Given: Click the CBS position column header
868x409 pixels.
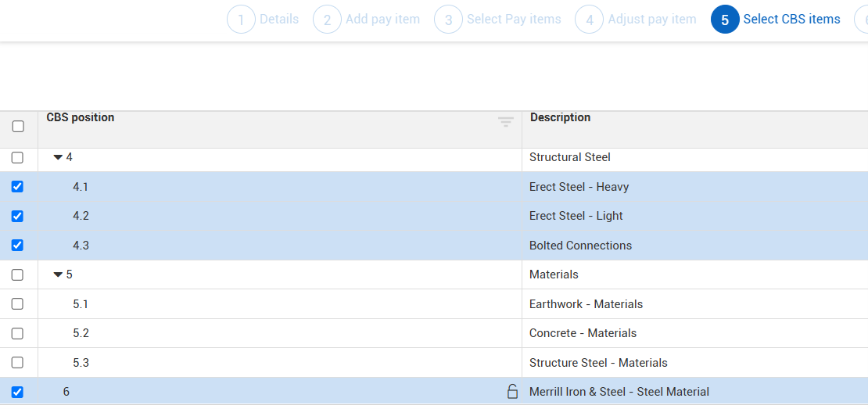Looking at the screenshot, I should pos(81,117).
